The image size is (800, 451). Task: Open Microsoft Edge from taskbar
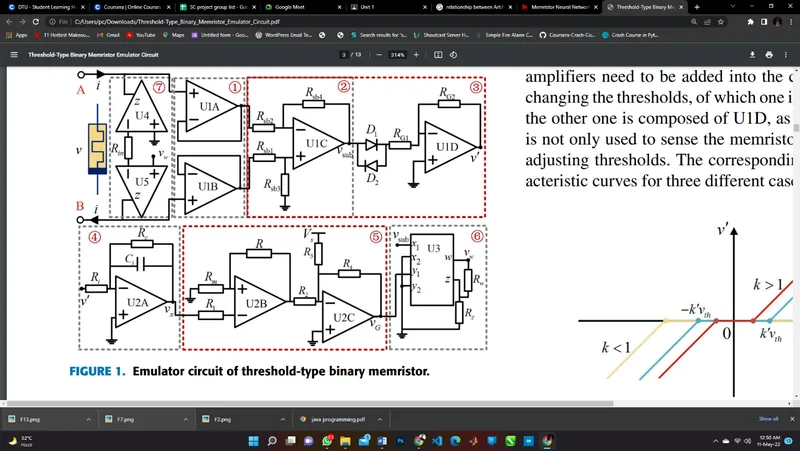tap(456, 441)
